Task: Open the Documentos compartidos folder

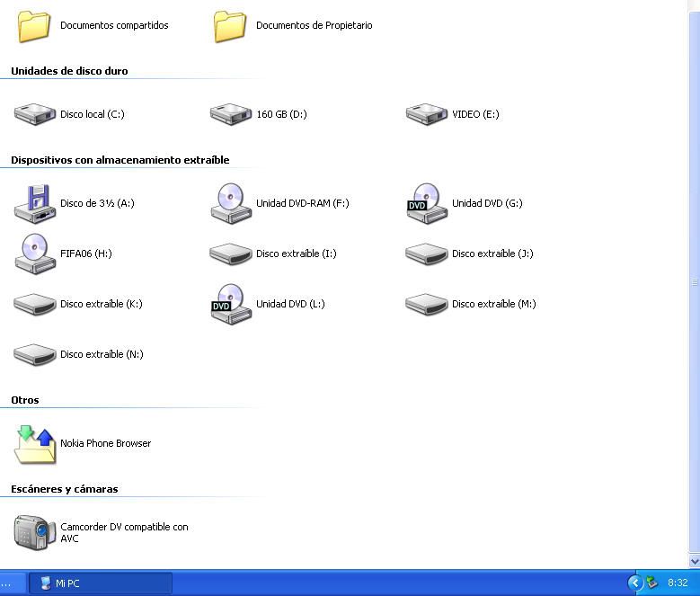Action: [x=34, y=26]
